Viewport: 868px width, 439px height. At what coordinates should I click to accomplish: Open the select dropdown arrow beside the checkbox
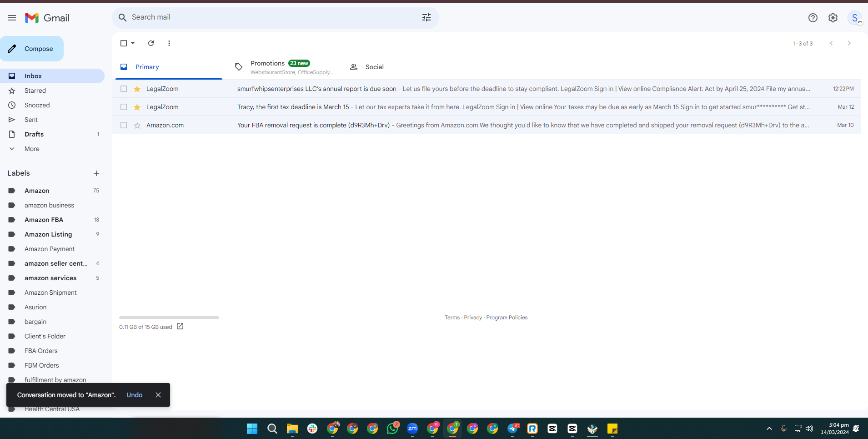[x=133, y=43]
